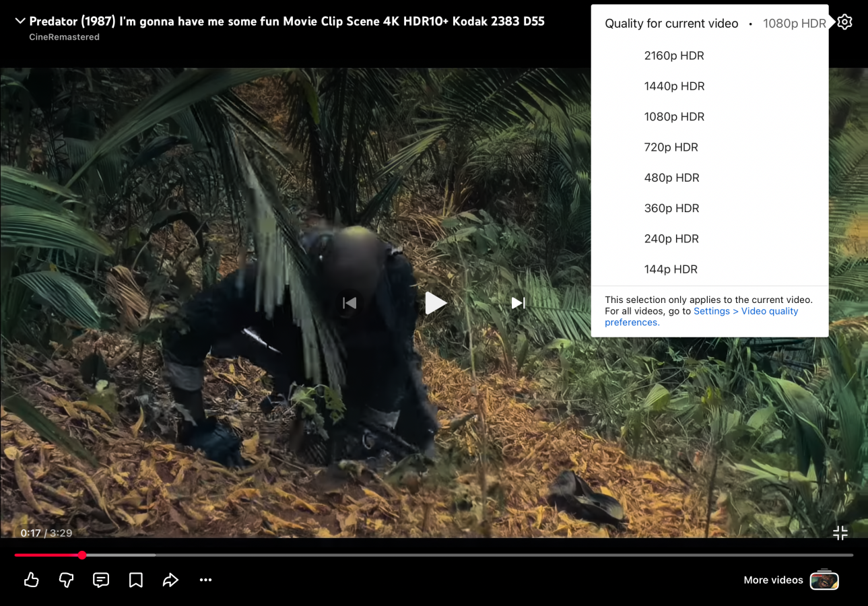Image resolution: width=868 pixels, height=606 pixels.
Task: Open the three-dot more options icon
Action: [x=206, y=580]
